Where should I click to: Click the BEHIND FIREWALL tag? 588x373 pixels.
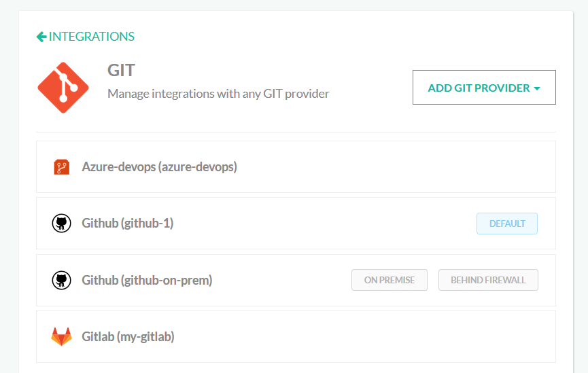[x=488, y=280]
